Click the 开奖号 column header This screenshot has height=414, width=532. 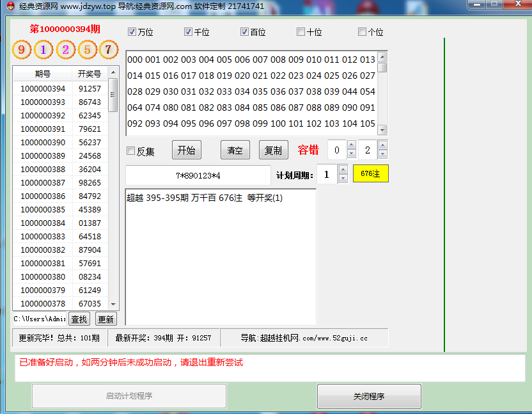[90, 74]
